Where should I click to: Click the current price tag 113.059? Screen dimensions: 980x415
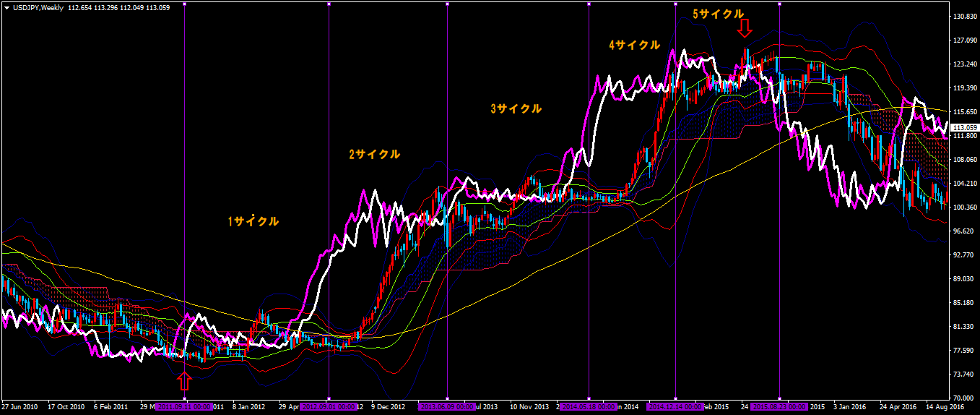click(x=963, y=127)
